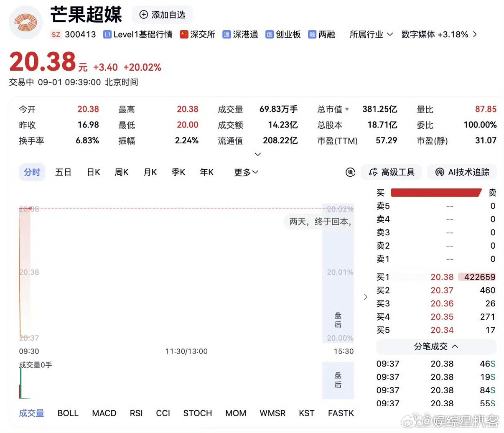Click trade tick with volume 84S
This screenshot has width=504, height=433.
click(436, 390)
